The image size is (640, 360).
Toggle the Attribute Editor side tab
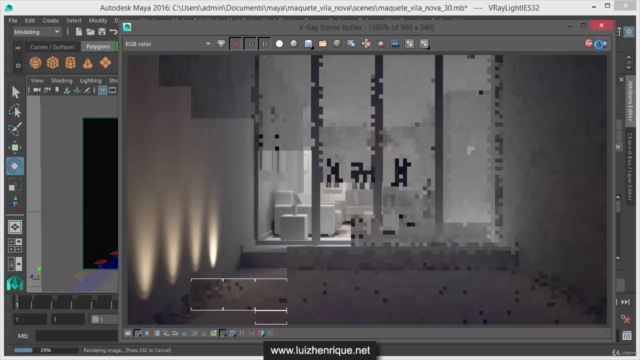pos(630,100)
